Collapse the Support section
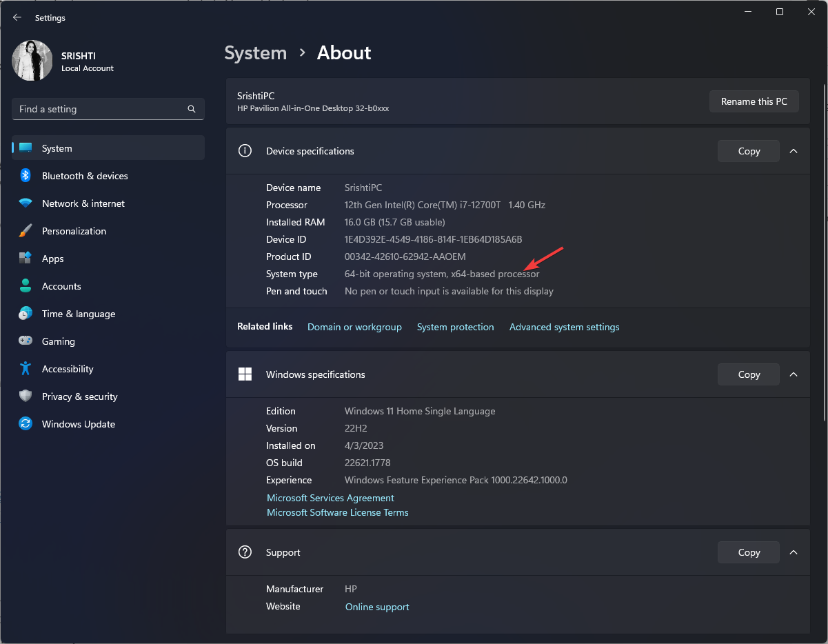Viewport: 828px width, 644px height. pos(793,552)
